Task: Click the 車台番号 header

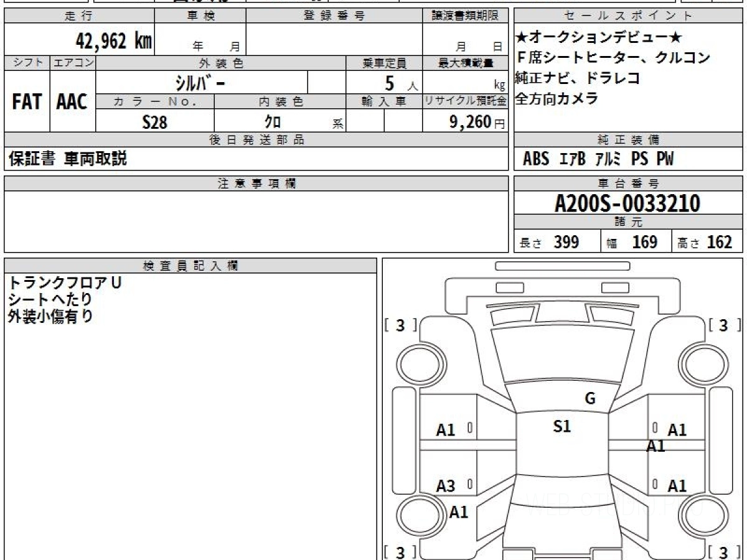Action: coord(629,184)
